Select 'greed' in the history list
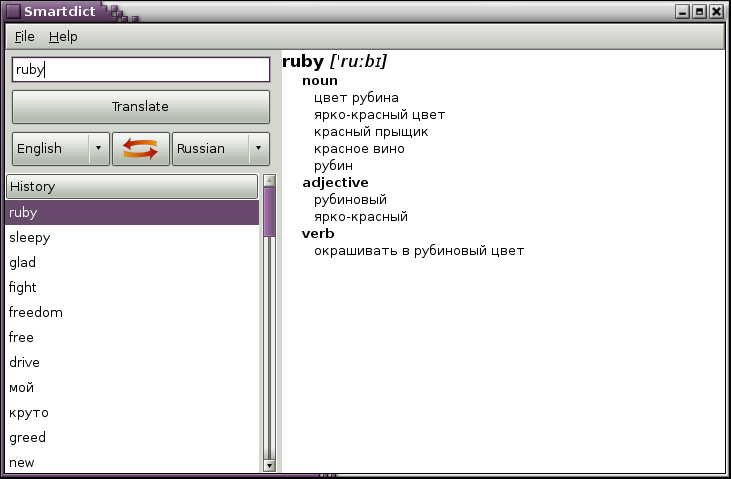The image size is (731, 479). pyautogui.click(x=132, y=437)
